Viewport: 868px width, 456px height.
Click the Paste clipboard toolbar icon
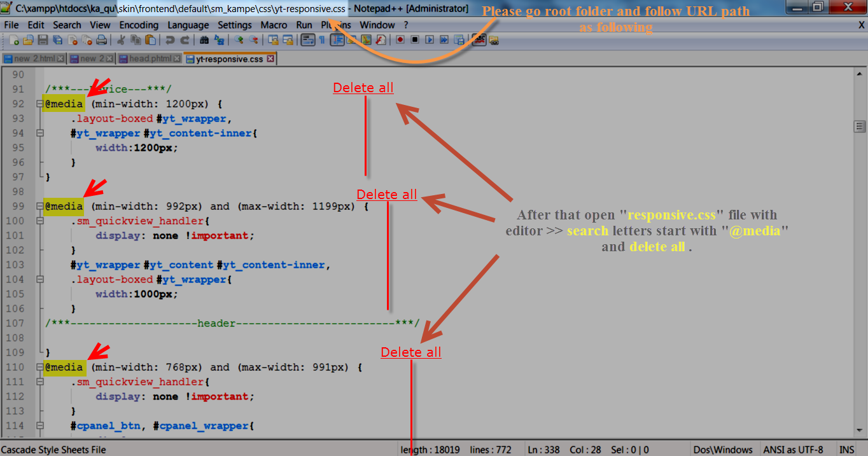point(150,40)
